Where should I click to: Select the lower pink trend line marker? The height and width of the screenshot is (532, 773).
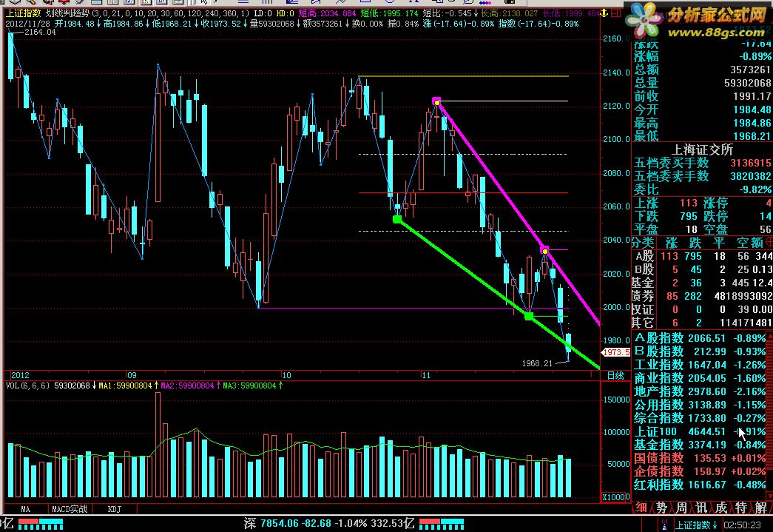pos(544,250)
